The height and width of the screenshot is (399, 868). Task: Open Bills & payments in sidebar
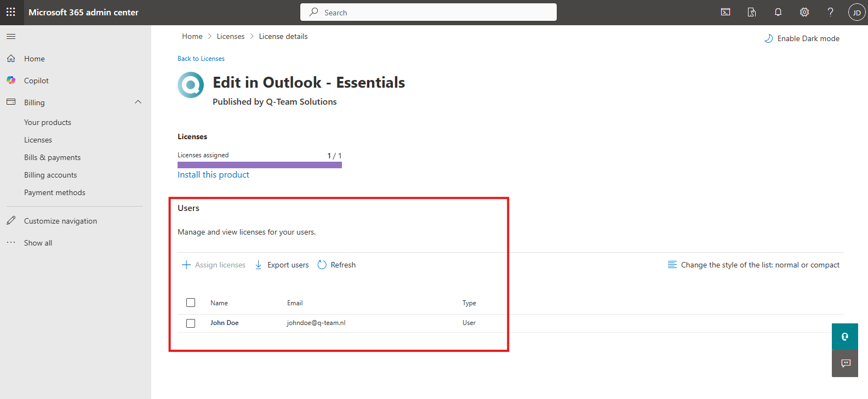click(52, 157)
